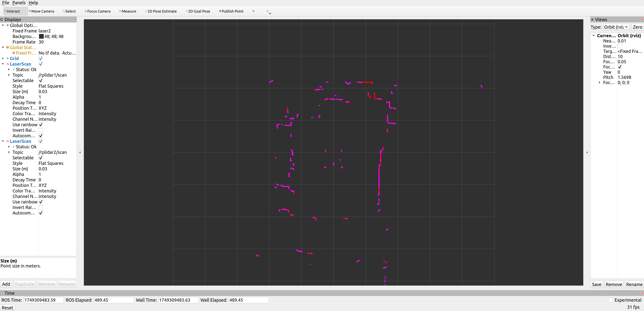Viewport: 644px width, 311px height.
Task: Click the ROS Time field
Action: [44, 300]
